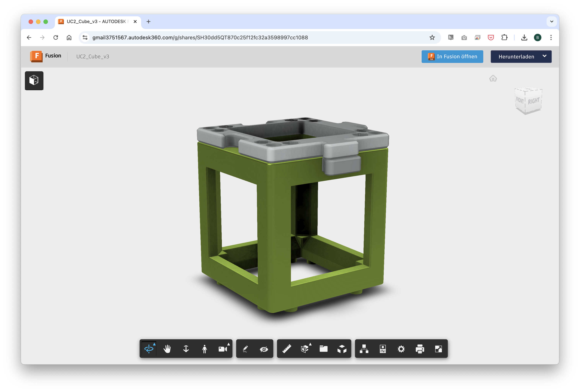Open a new browser tab
Screen dimensions: 580x392
coord(149,22)
